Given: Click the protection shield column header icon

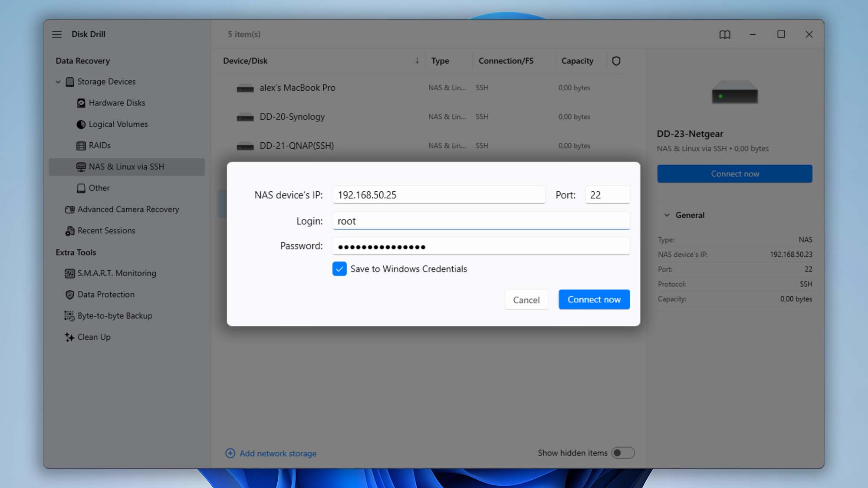Looking at the screenshot, I should click(x=616, y=61).
